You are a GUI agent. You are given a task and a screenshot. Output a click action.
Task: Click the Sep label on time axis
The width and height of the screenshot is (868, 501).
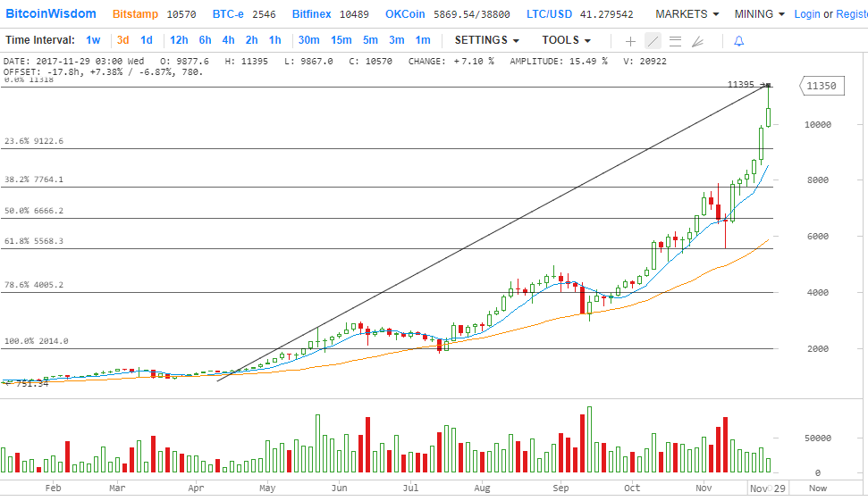coord(560,488)
